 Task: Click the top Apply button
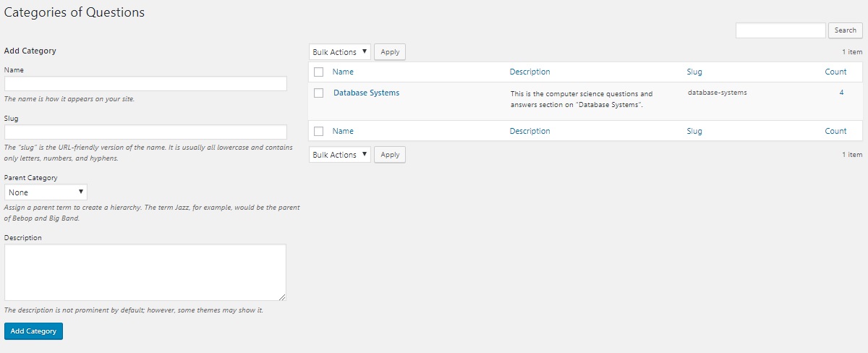coord(390,52)
